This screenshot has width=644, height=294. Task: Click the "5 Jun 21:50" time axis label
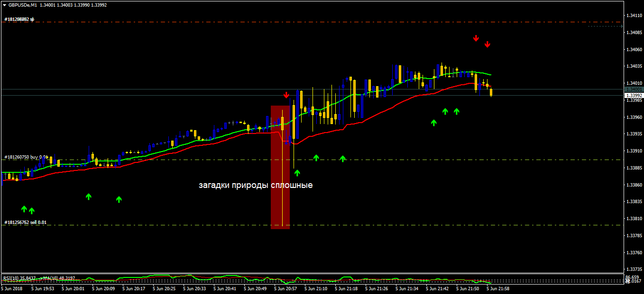(468, 288)
